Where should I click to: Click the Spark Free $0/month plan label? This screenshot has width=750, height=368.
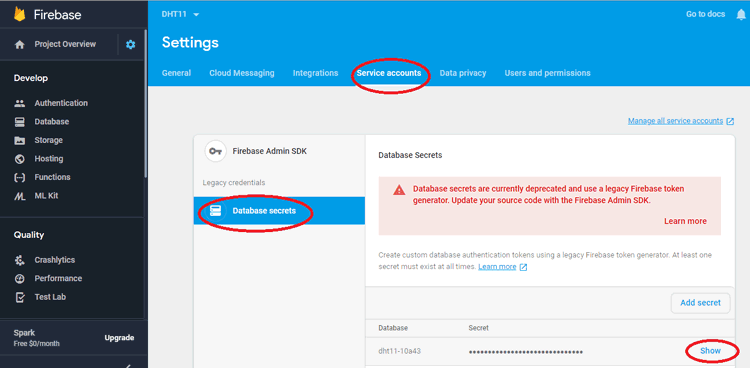click(37, 338)
